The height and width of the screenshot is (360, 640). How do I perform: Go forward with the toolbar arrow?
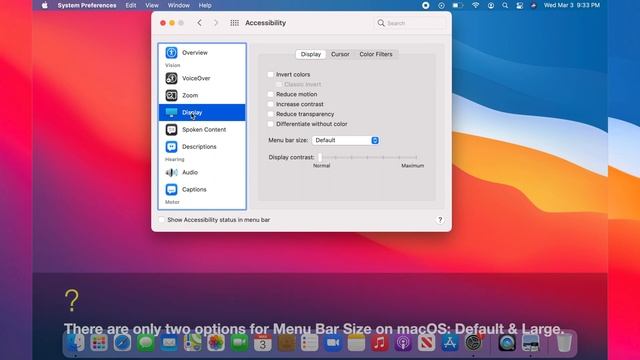tap(216, 23)
